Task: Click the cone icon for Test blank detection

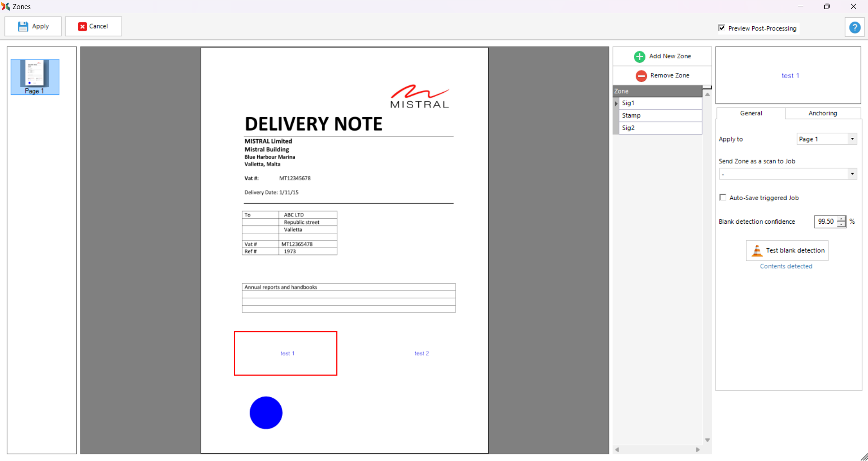Action: 757,250
